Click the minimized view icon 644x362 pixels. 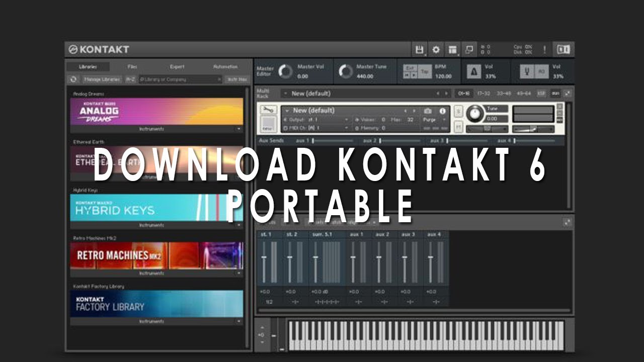pos(469,50)
